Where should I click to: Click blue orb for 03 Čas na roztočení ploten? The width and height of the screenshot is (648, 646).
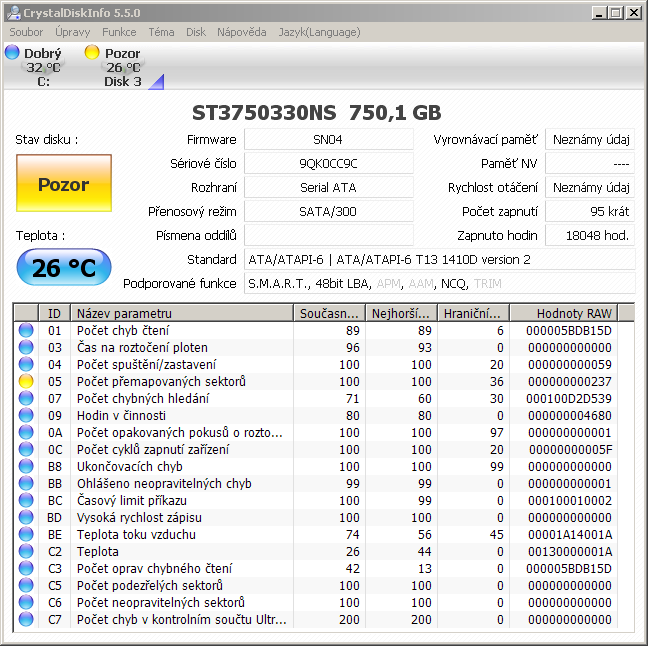(26, 347)
